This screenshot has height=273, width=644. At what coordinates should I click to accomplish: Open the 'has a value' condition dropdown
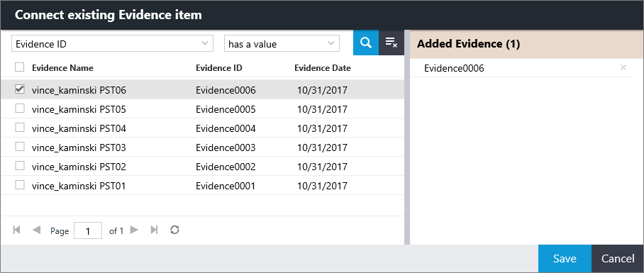[x=282, y=43]
